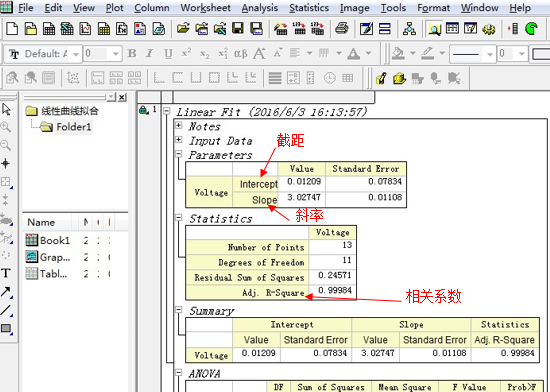This screenshot has height=392, width=550.
Task: Open the Tools menu
Action: coord(393,8)
